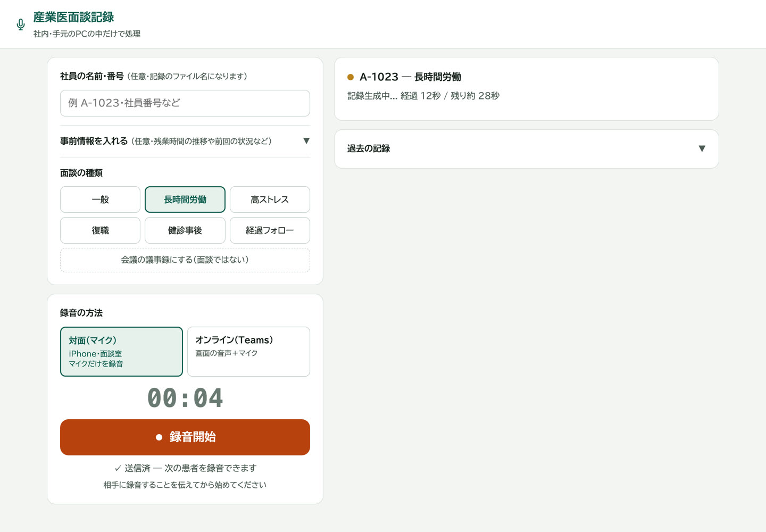Click the 相手に録音することを伝えてから notice

pos(185,485)
